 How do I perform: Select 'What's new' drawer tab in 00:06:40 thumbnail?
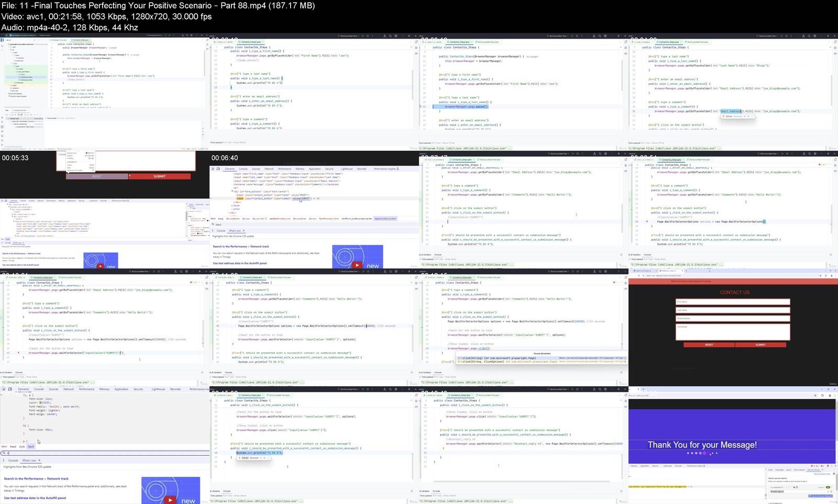(236, 231)
